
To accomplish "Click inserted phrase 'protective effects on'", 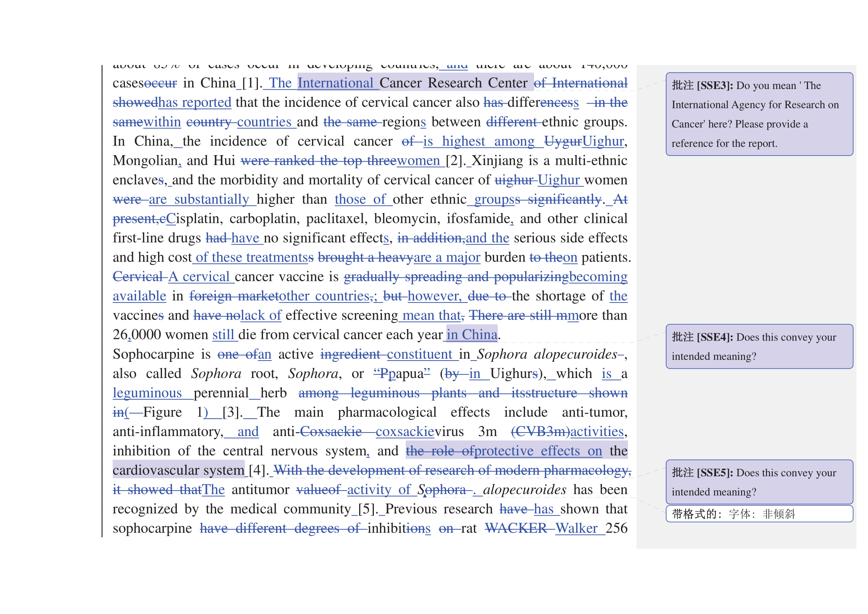I will [538, 451].
